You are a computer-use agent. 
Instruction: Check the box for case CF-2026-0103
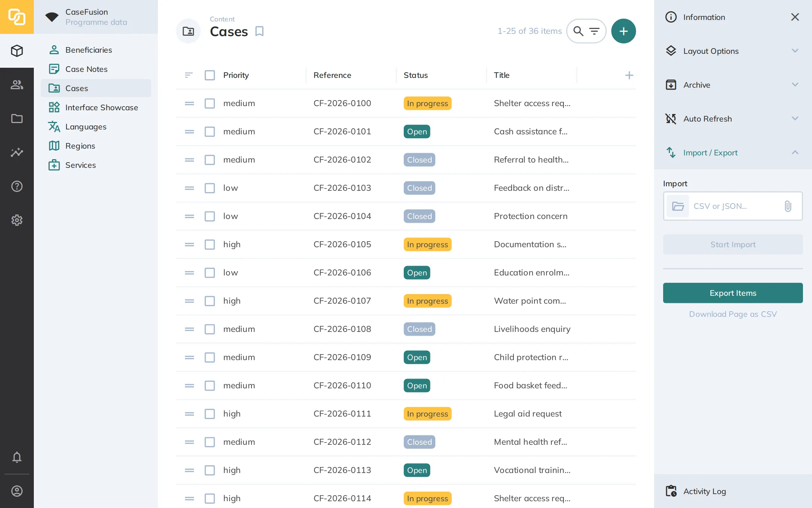pos(210,188)
